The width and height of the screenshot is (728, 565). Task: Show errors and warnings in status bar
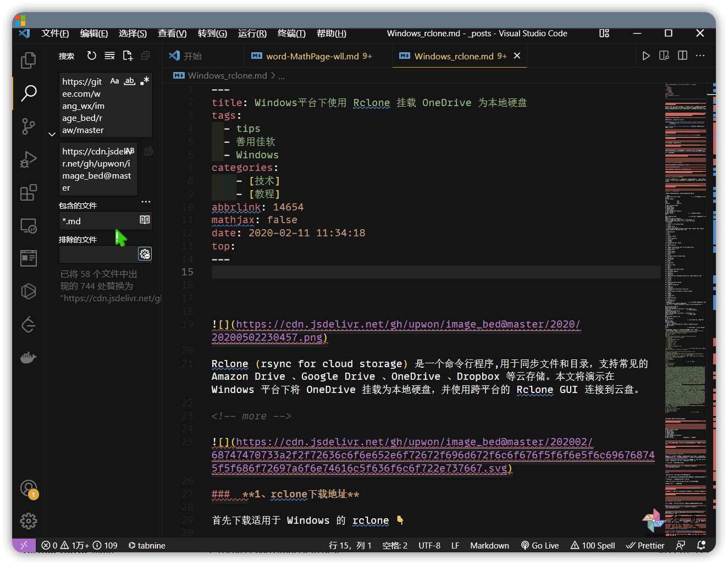pyautogui.click(x=79, y=545)
